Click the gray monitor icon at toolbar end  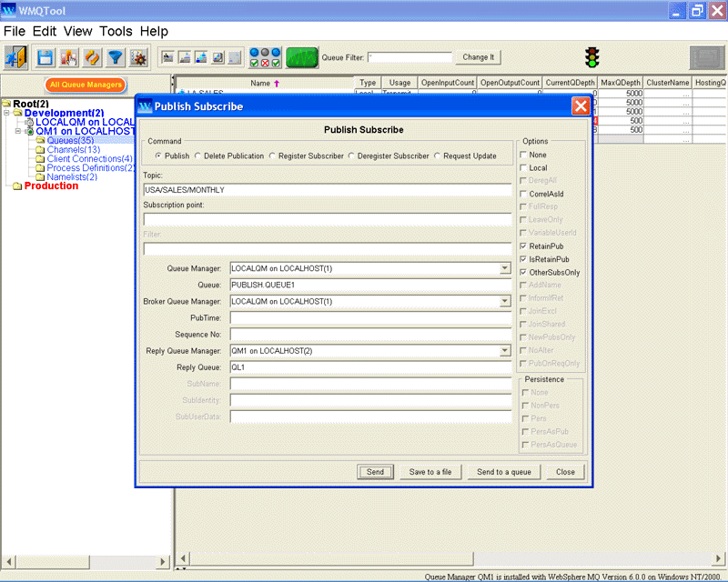click(707, 57)
